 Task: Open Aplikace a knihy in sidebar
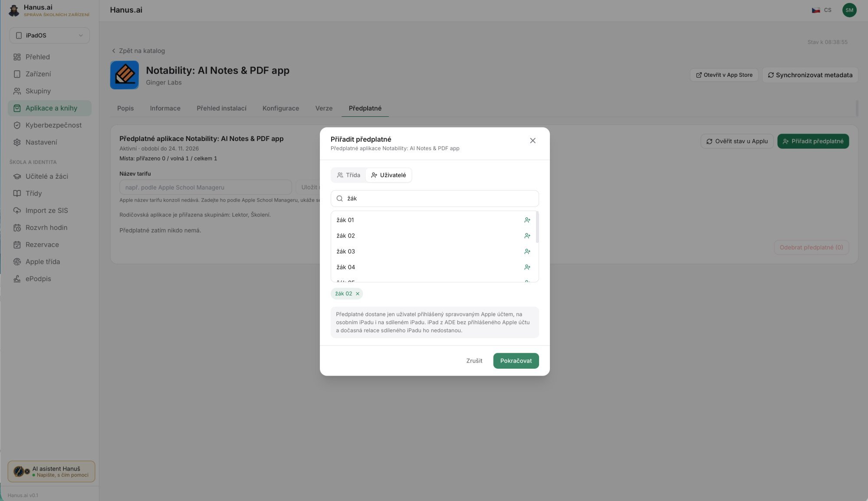coord(49,108)
